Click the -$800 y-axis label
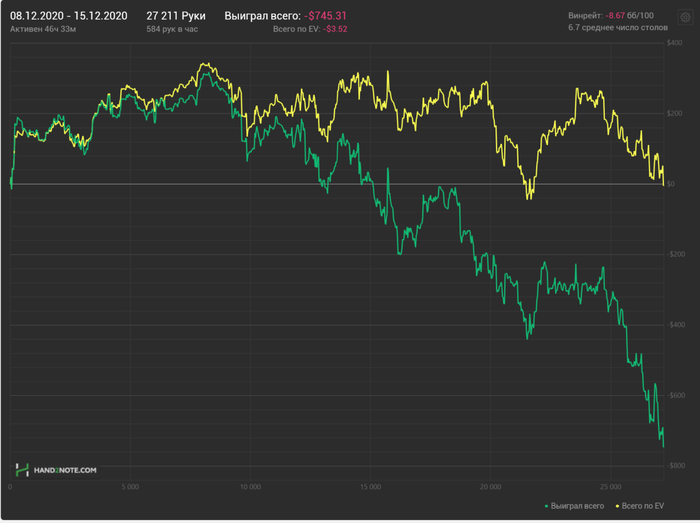700x523 pixels. click(675, 466)
